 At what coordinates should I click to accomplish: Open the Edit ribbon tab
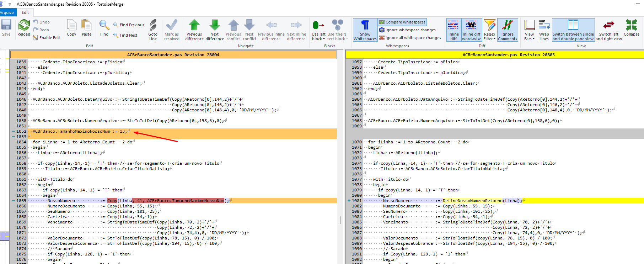[x=25, y=12]
